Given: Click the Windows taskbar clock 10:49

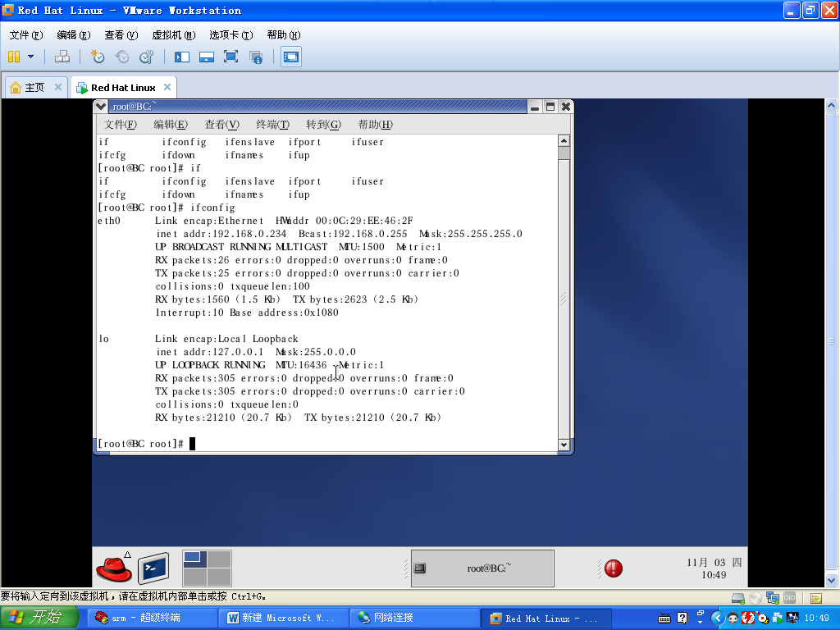Looking at the screenshot, I should point(817,619).
